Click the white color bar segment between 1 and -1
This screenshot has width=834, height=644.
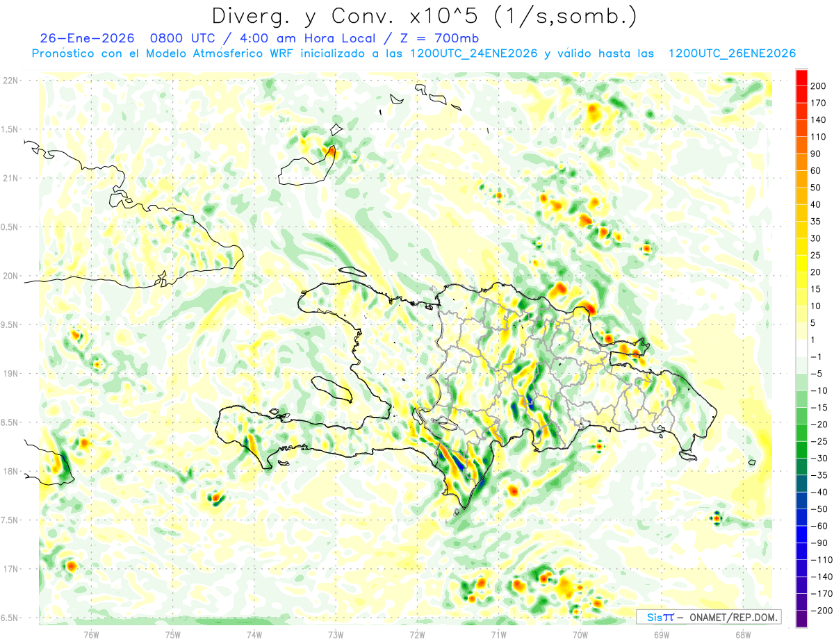tap(801, 348)
